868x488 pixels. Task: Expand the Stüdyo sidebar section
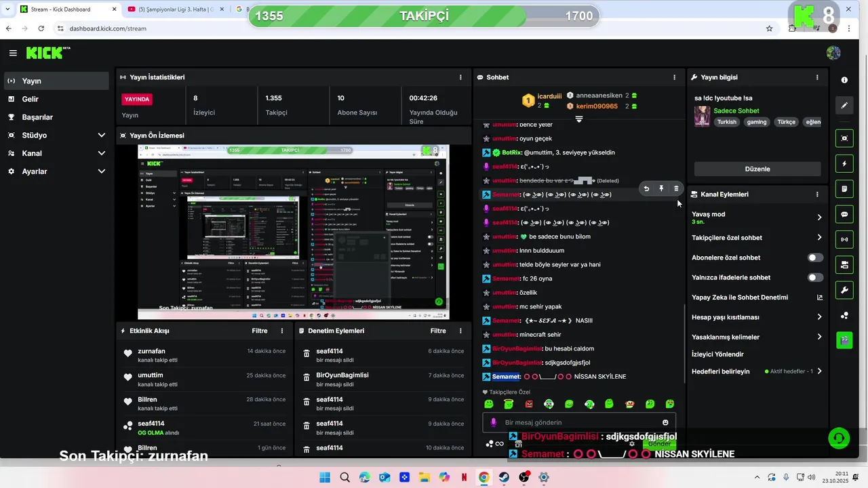56,135
